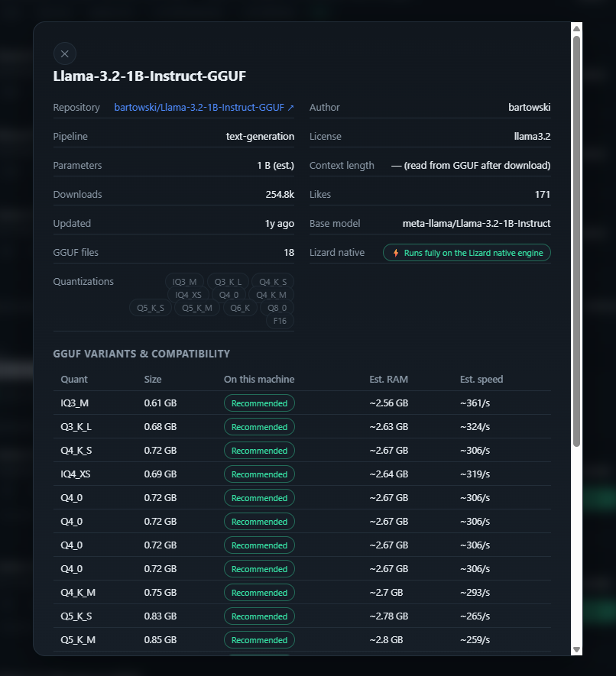The height and width of the screenshot is (676, 616).
Task: Click the '~324/s' estimated speed cell
Action: click(475, 427)
